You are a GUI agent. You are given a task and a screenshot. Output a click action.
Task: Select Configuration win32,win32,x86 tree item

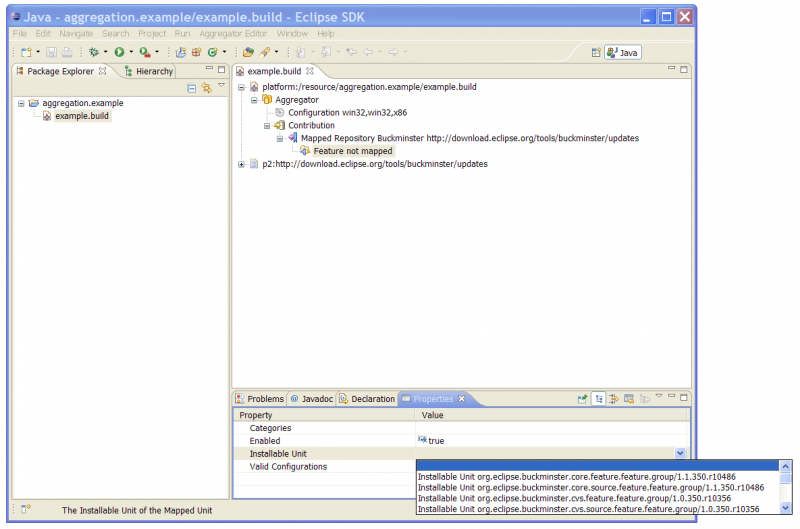coord(347,113)
